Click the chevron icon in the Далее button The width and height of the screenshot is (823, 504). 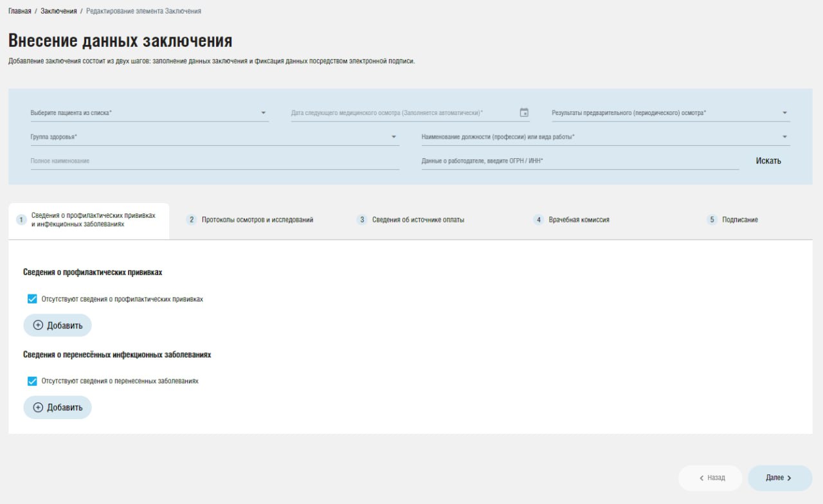pyautogui.click(x=789, y=478)
